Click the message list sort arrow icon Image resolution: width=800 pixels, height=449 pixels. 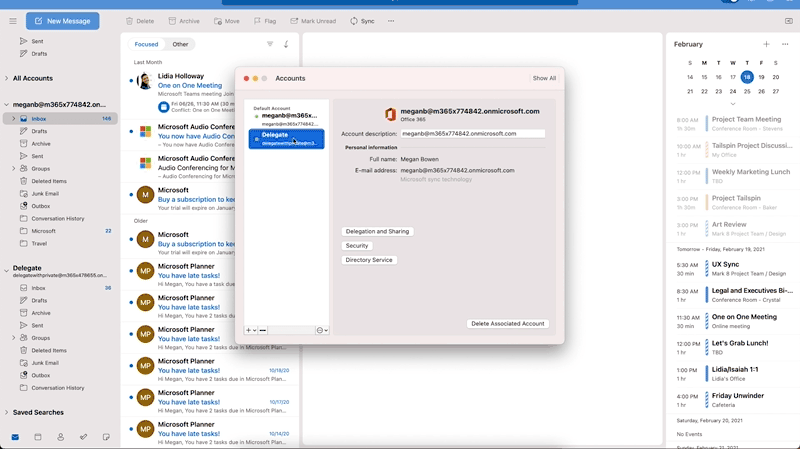pyautogui.click(x=286, y=44)
